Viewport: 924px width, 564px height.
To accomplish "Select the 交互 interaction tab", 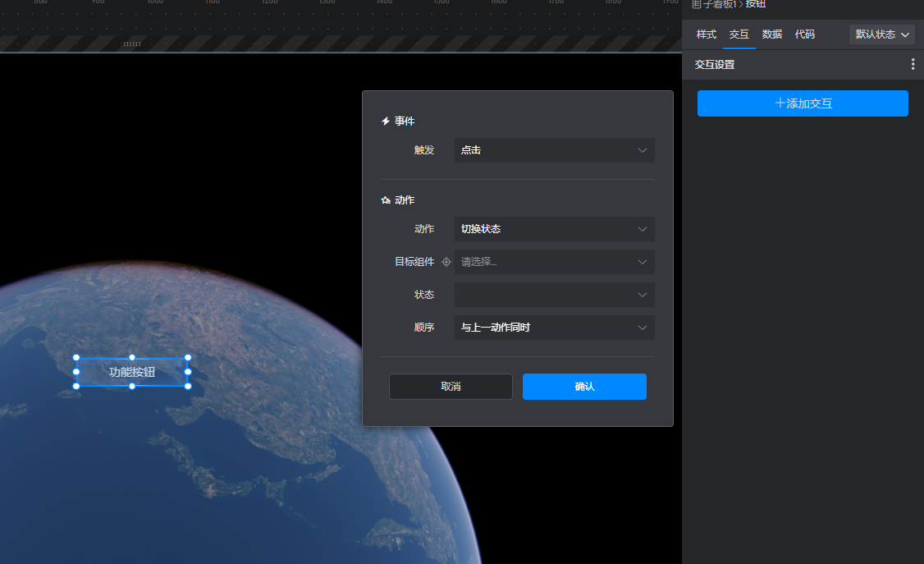I will point(739,34).
